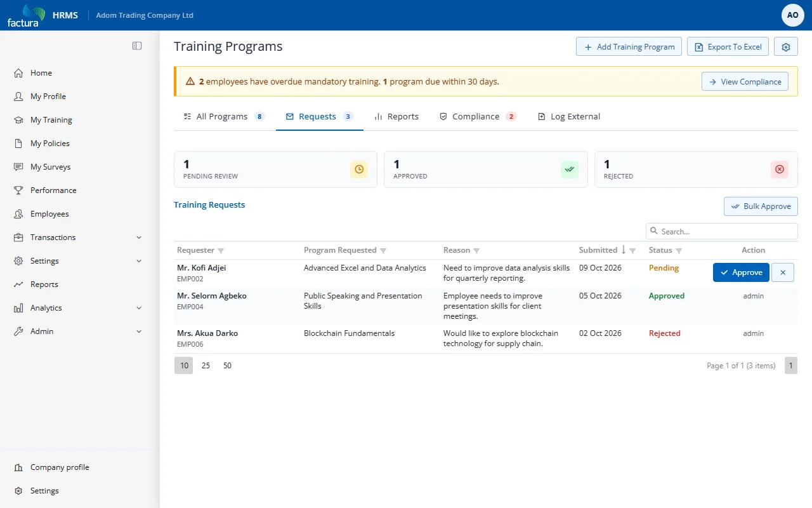This screenshot has height=508, width=812.
Task: Open the Reports tab beside Requests
Action: pos(396,117)
